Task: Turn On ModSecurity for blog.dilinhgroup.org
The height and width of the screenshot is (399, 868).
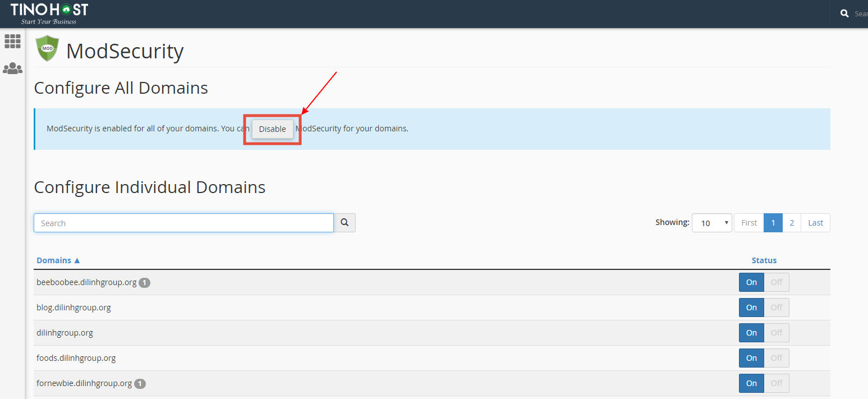Action: 751,308
